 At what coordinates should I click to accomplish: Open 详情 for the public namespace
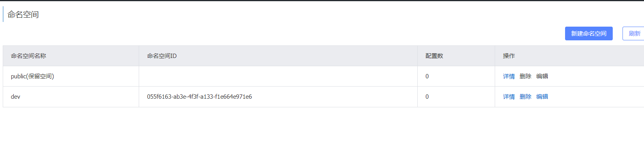[509, 76]
